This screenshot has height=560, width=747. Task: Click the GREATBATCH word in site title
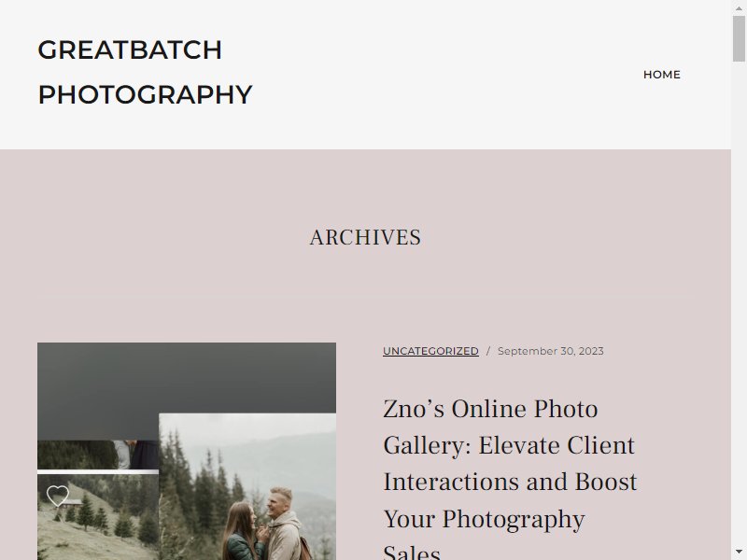(130, 49)
